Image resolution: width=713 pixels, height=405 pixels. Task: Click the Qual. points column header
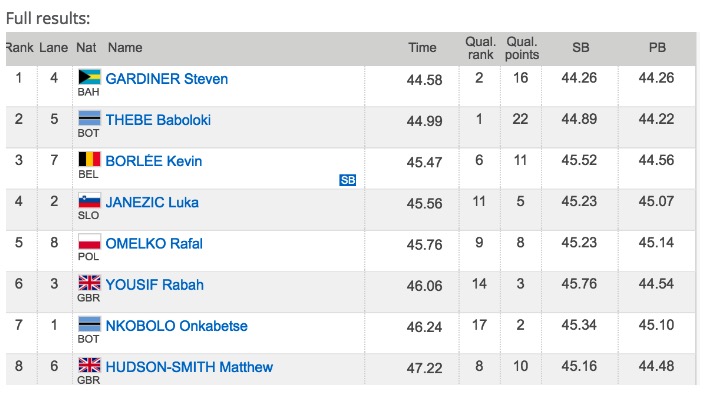click(522, 48)
